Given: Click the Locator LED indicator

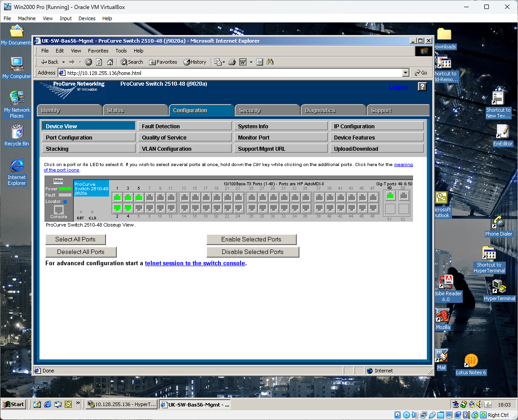Looking at the screenshot, I should tap(65, 201).
